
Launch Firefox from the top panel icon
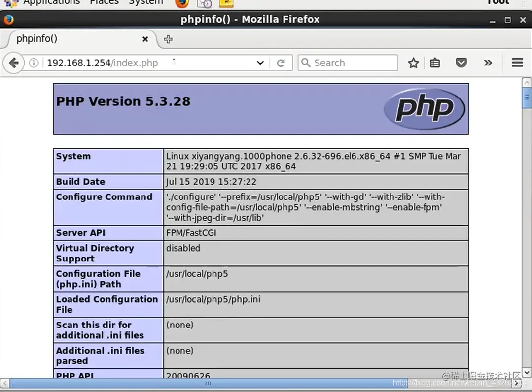tap(182, 3)
